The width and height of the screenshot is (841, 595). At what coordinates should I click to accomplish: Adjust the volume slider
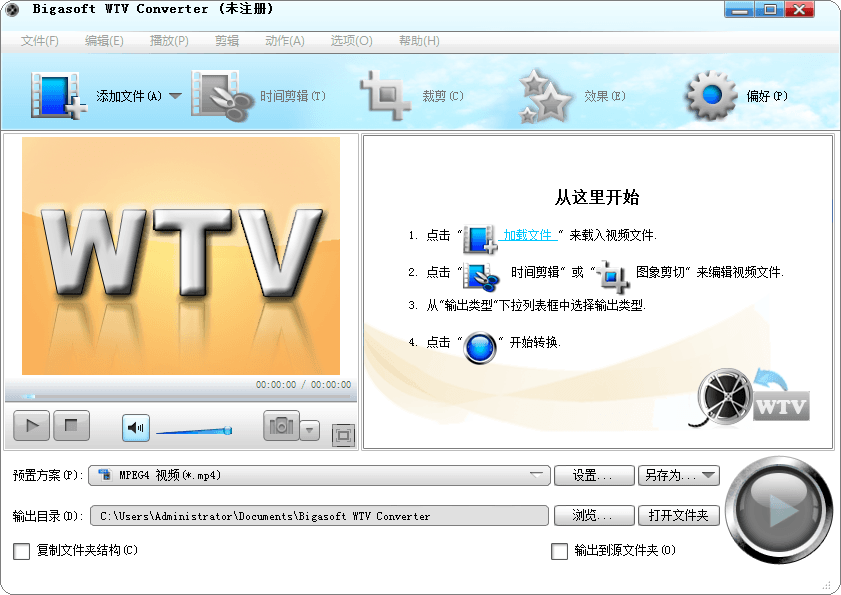(193, 431)
